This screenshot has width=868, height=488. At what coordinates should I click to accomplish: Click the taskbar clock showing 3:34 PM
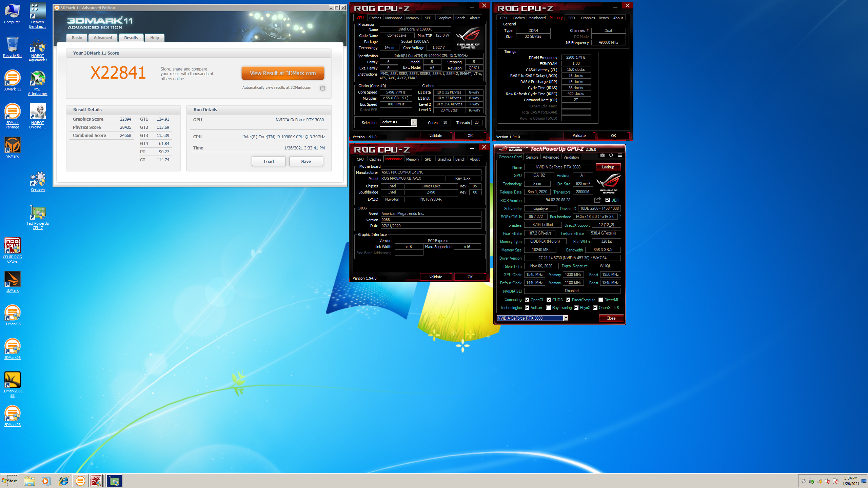pos(851,481)
